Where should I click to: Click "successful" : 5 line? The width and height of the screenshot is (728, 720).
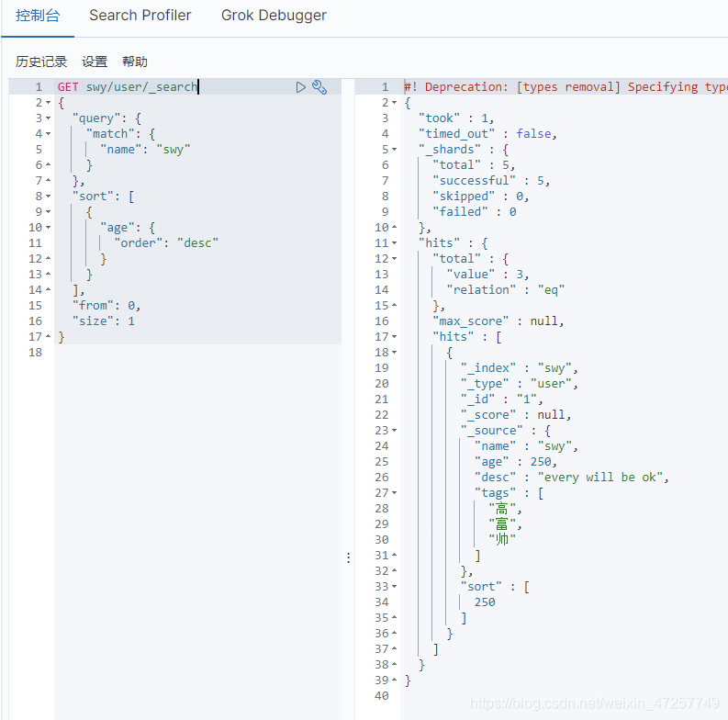pos(491,181)
